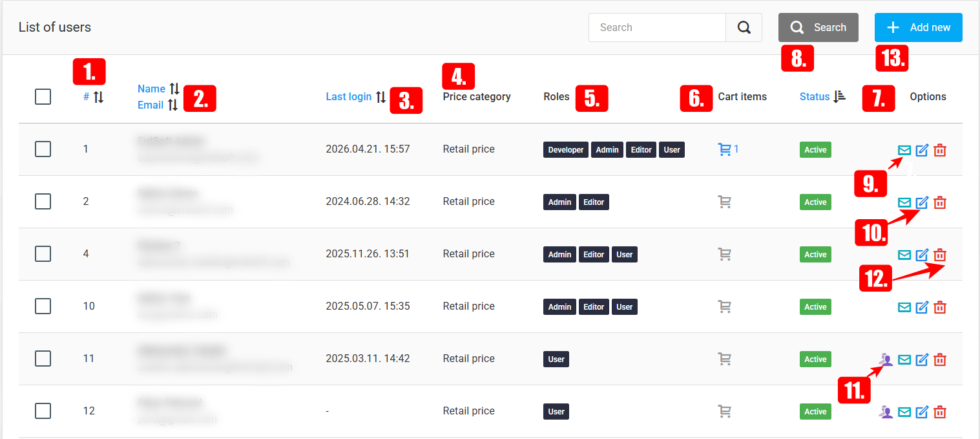Toggle the select-all checkbox in the table header
The image size is (980, 439).
(x=43, y=97)
